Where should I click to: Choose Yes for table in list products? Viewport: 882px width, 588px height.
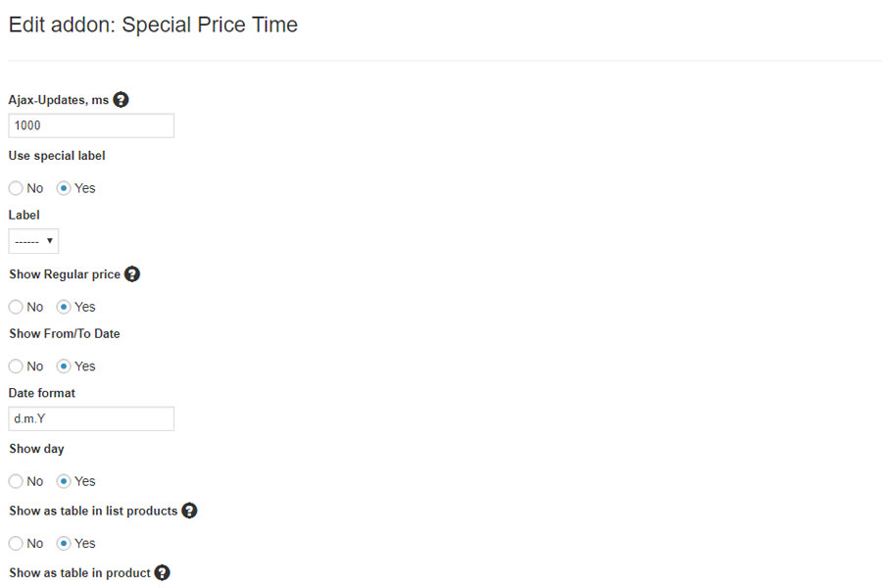pos(65,543)
